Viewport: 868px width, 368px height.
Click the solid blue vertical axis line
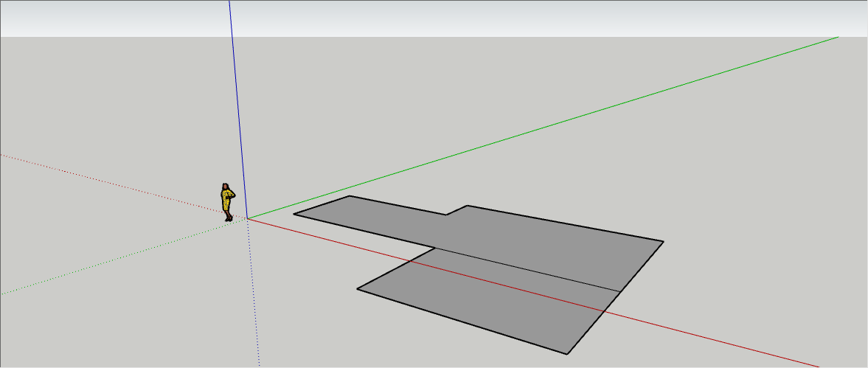(238, 110)
